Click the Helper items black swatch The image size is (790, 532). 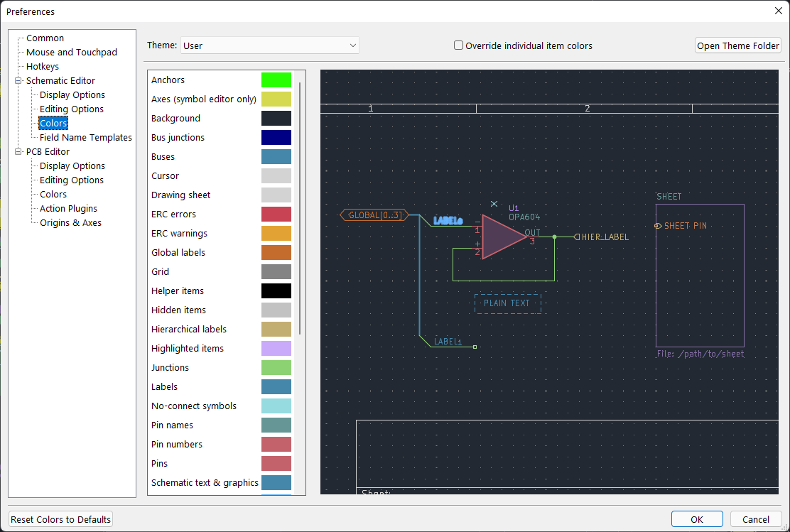276,291
